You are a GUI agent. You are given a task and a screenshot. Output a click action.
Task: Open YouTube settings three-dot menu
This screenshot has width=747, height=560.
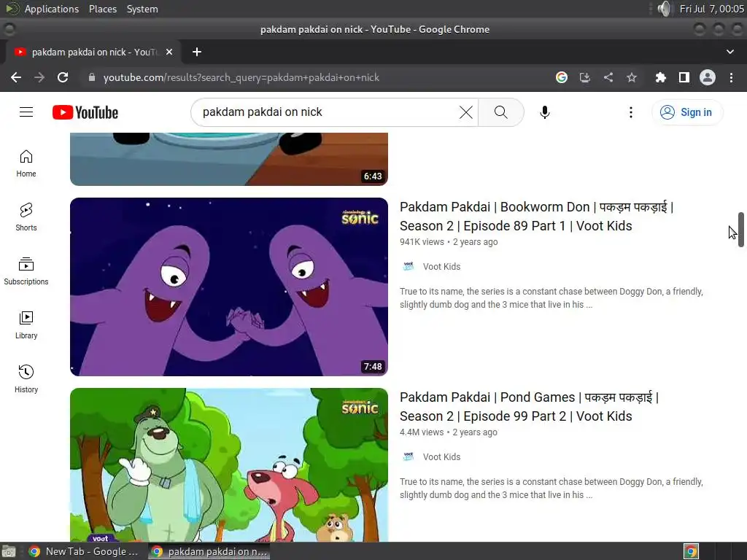tap(631, 112)
